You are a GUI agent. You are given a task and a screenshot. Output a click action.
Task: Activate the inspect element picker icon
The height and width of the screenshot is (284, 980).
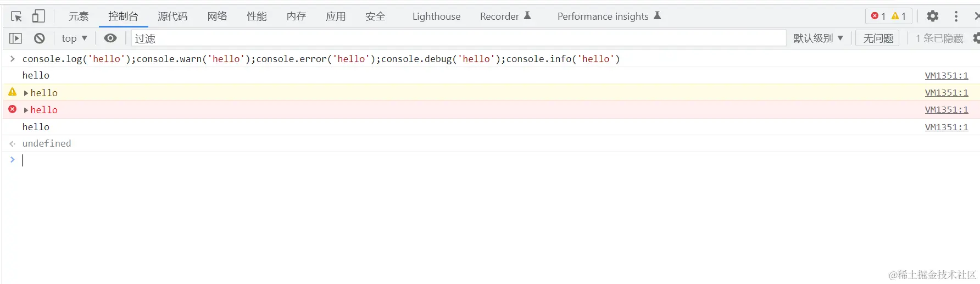[x=16, y=16]
